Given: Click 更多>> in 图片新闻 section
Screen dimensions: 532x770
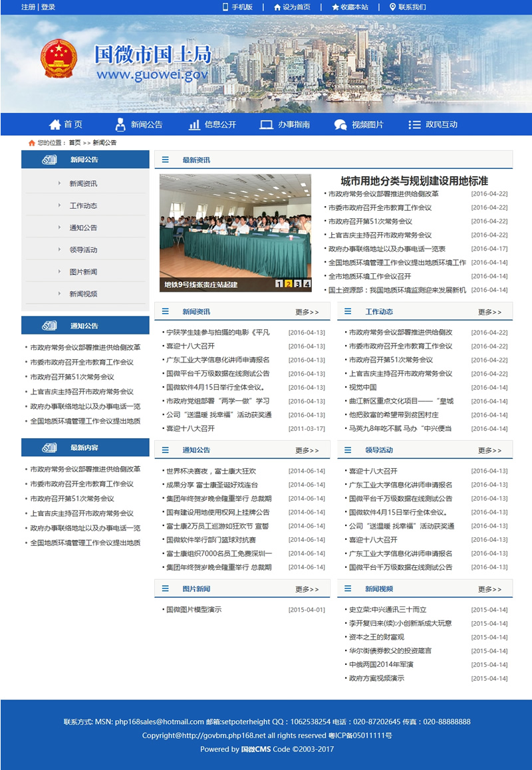Looking at the screenshot, I should (x=307, y=589).
